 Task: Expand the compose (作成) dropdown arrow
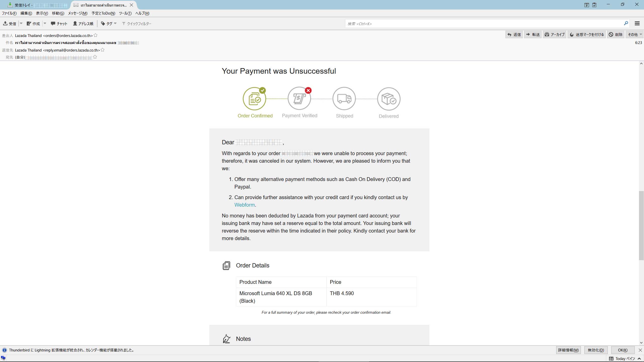tap(45, 23)
